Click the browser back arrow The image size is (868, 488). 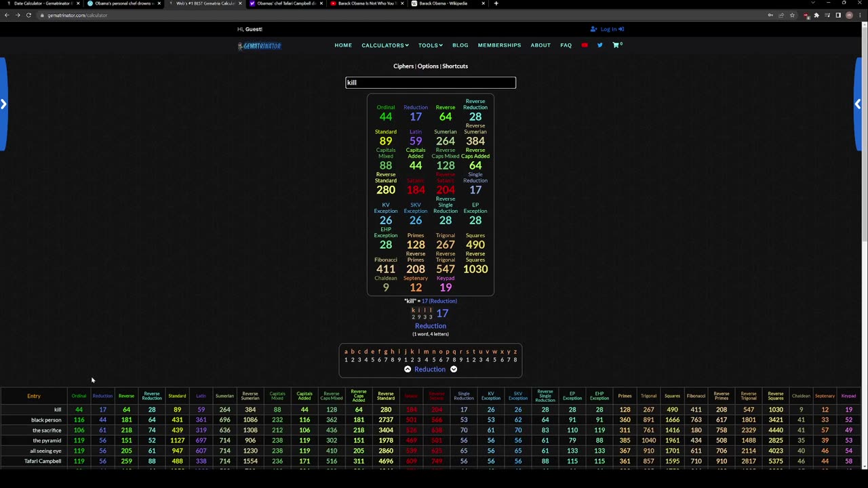tap(7, 15)
